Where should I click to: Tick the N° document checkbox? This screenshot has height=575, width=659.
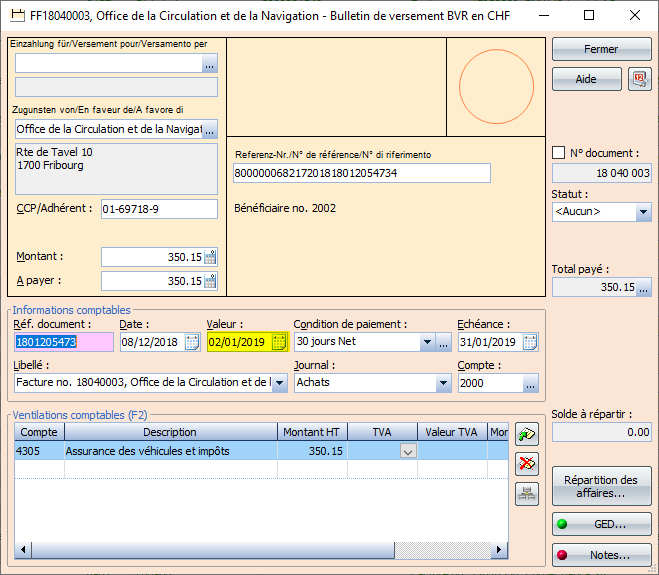click(559, 153)
